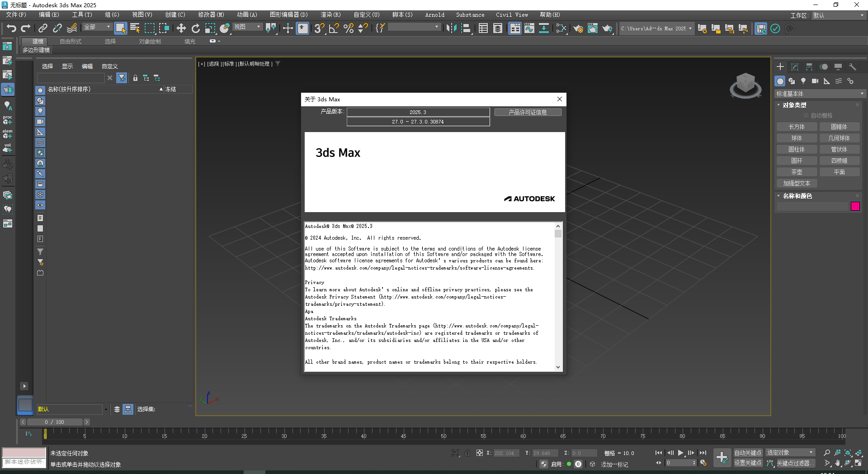Select the Select and Move tool
This screenshot has height=474, width=868.
click(x=181, y=28)
